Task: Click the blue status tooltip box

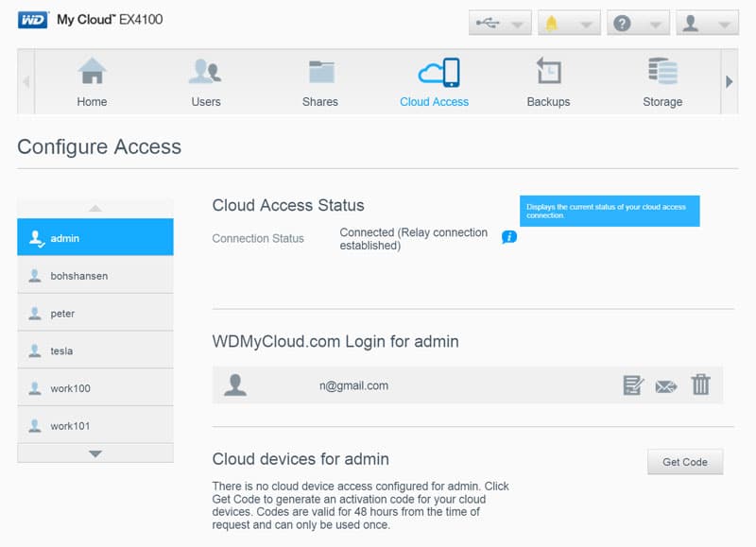Action: (x=610, y=211)
